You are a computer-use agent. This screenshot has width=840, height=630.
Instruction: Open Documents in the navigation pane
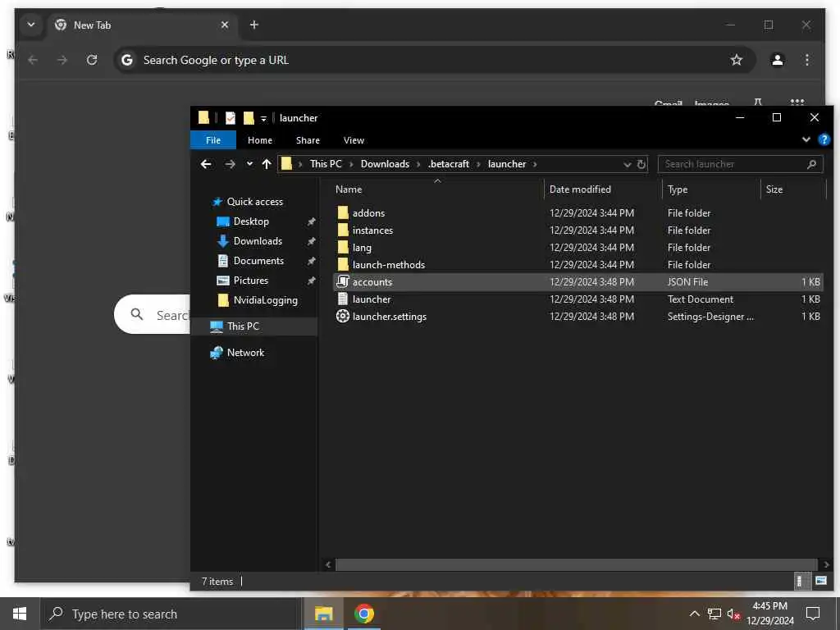tap(258, 261)
